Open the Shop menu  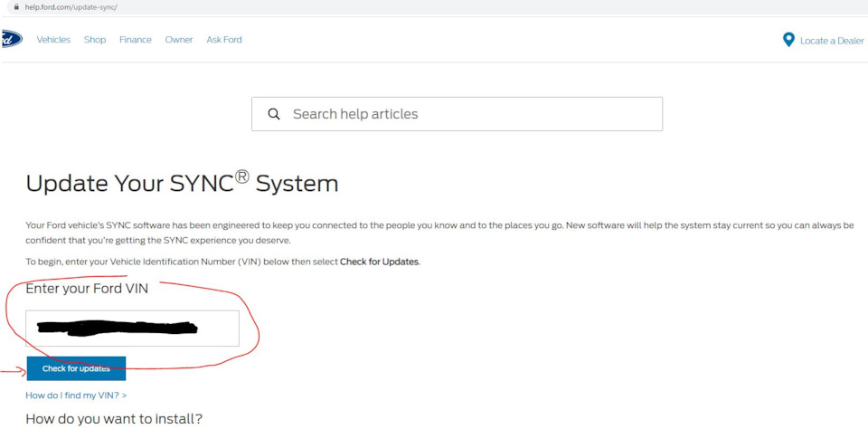tap(95, 40)
